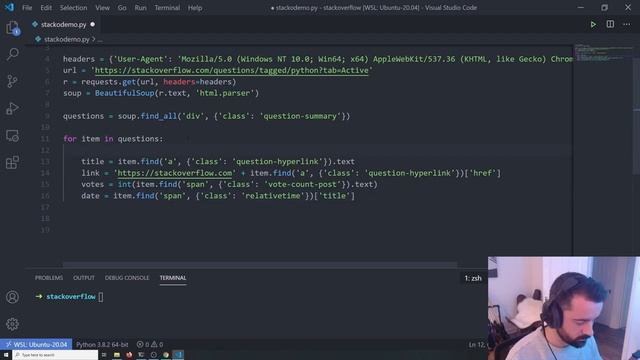
Task: Open editor More Actions ellipsis
Action: tap(627, 24)
